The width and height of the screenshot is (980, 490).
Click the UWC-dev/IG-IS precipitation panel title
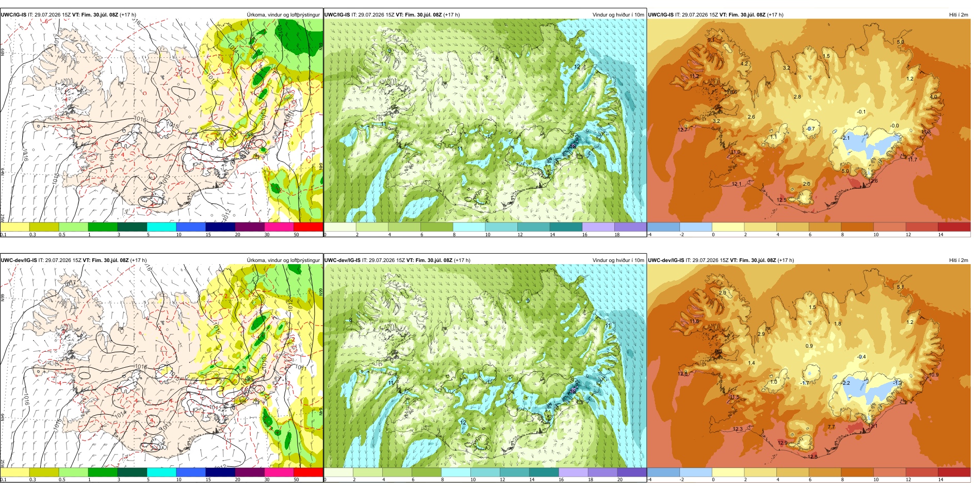pyautogui.click(x=74, y=260)
